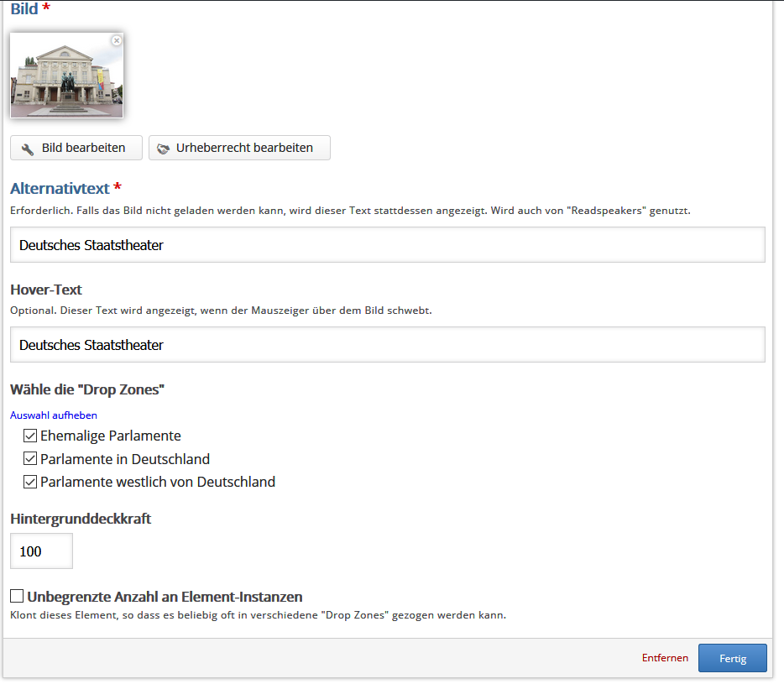Click "Parlamente westlich von Deutschland" label text

[x=157, y=482]
